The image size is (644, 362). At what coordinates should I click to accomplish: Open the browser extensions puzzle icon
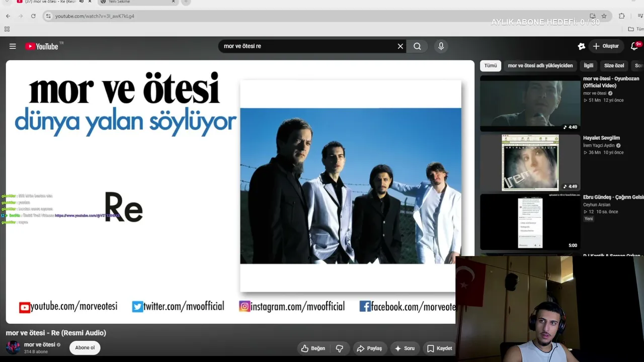(622, 16)
